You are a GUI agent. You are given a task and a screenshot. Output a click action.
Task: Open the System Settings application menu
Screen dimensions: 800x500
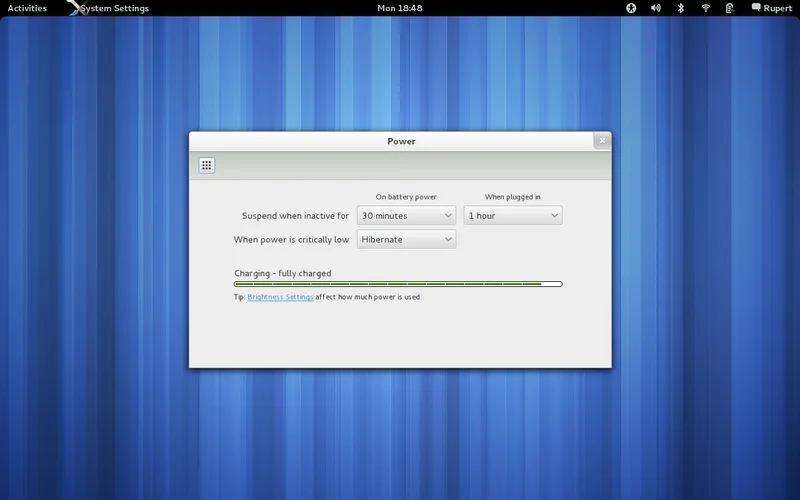pyautogui.click(x=115, y=8)
